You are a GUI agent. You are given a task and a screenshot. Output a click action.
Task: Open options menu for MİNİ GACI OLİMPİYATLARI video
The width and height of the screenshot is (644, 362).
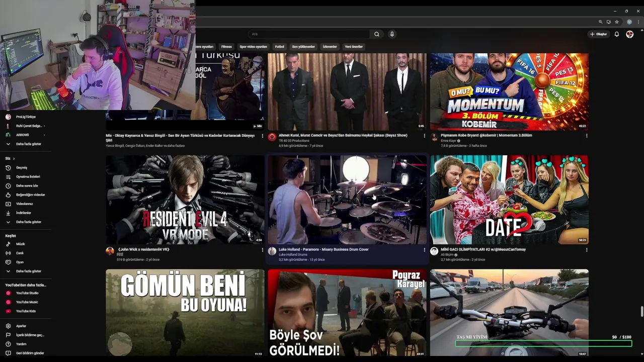click(586, 250)
